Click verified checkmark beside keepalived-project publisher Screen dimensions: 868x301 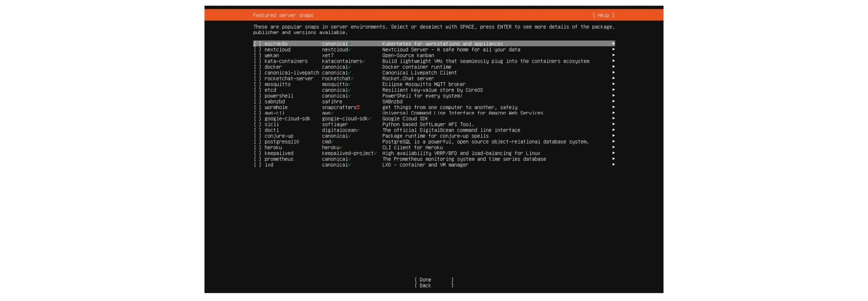(375, 153)
